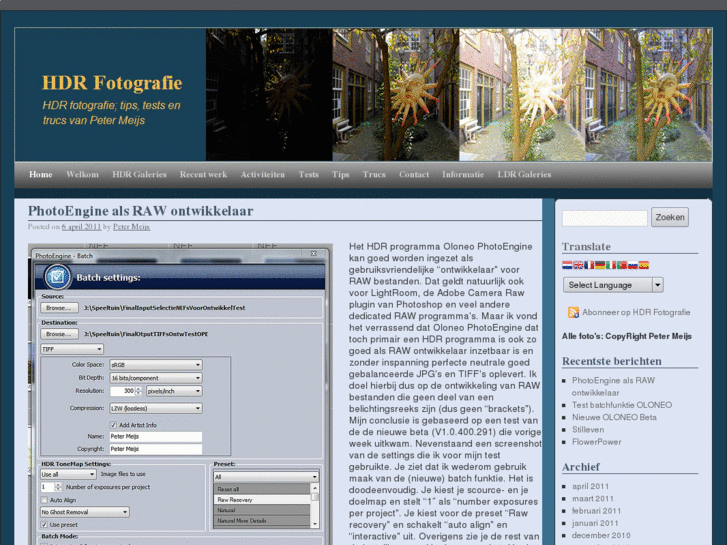Click the preset list vertical scrollbar
This screenshot has height=545, width=727.
tap(315, 506)
